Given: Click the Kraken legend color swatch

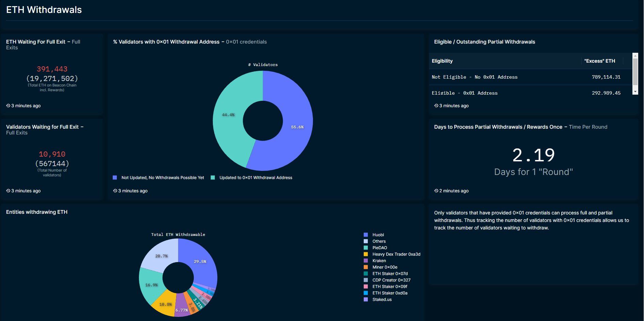Looking at the screenshot, I should 366,261.
